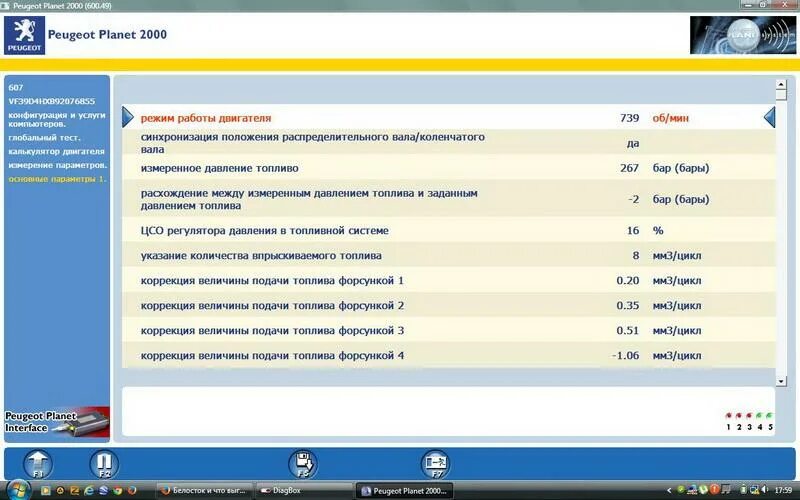The image size is (800, 500).
Task: Click the vehicle model 607 in sidebar
Action: [16, 88]
